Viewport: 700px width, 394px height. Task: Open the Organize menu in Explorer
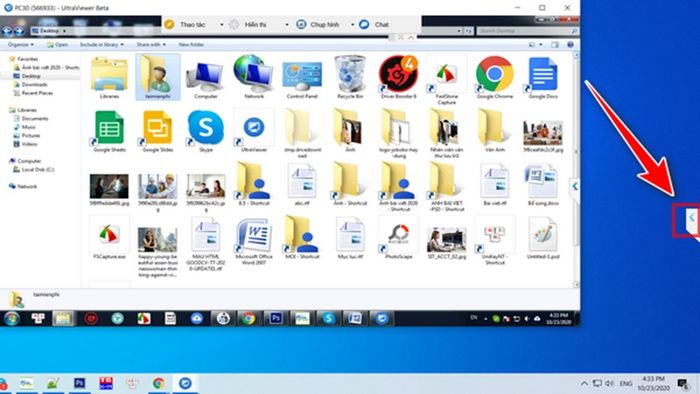tap(21, 45)
